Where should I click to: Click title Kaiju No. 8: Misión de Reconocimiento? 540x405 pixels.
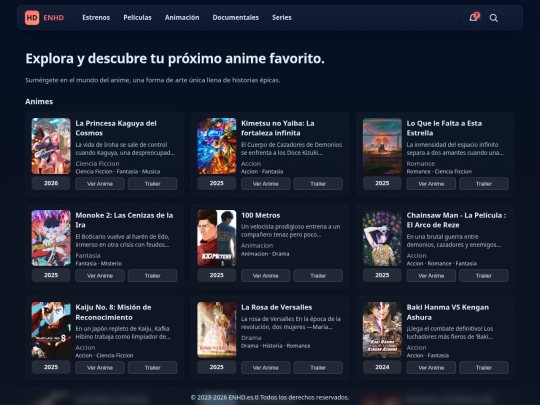(113, 312)
